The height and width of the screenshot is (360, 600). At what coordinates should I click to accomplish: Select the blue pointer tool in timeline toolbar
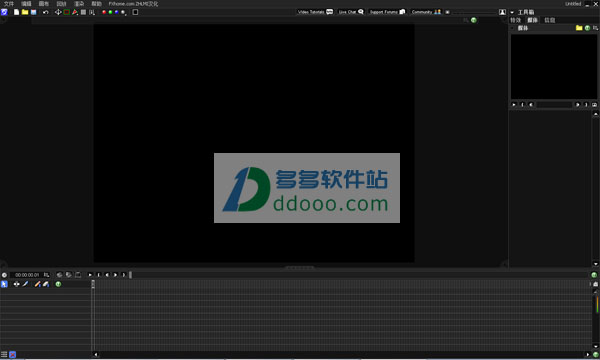[x=4, y=284]
